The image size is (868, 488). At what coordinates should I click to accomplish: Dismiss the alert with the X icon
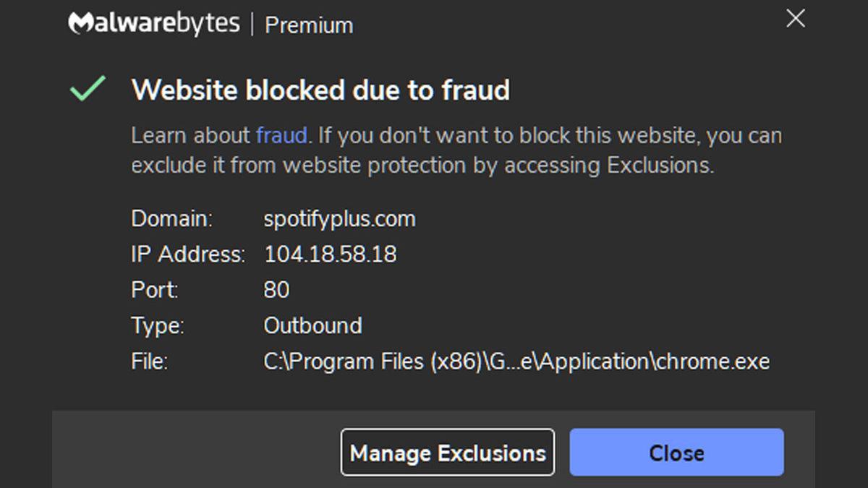tap(795, 19)
